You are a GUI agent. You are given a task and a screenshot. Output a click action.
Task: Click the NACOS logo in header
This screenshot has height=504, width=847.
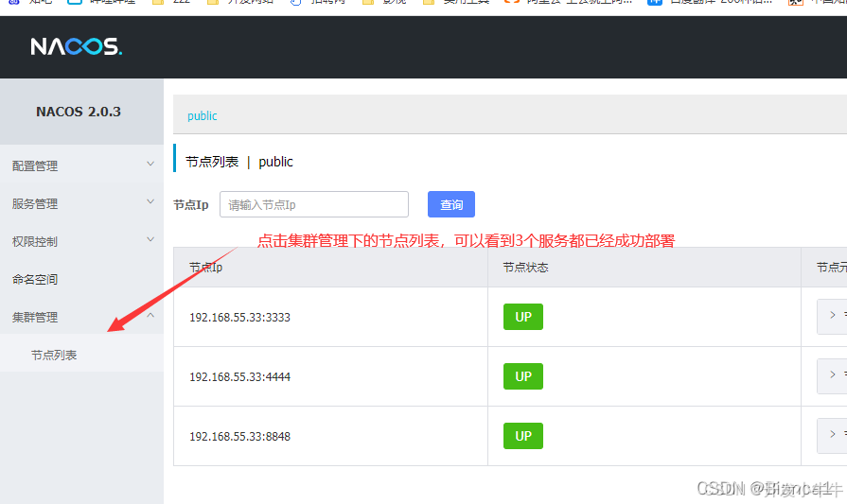click(76, 46)
